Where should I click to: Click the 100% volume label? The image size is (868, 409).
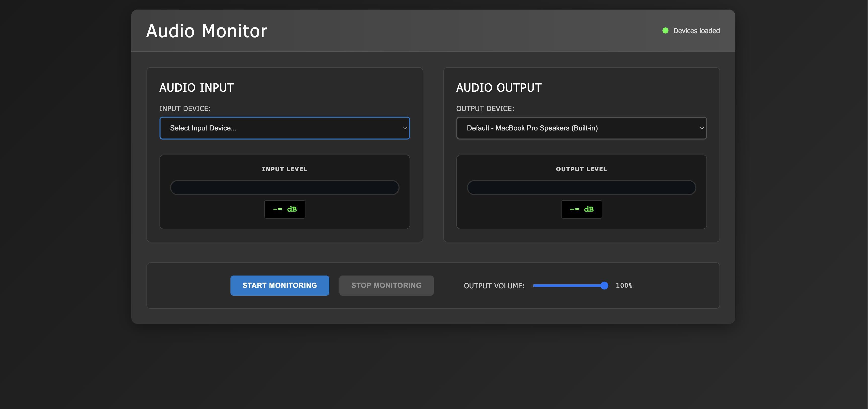624,286
